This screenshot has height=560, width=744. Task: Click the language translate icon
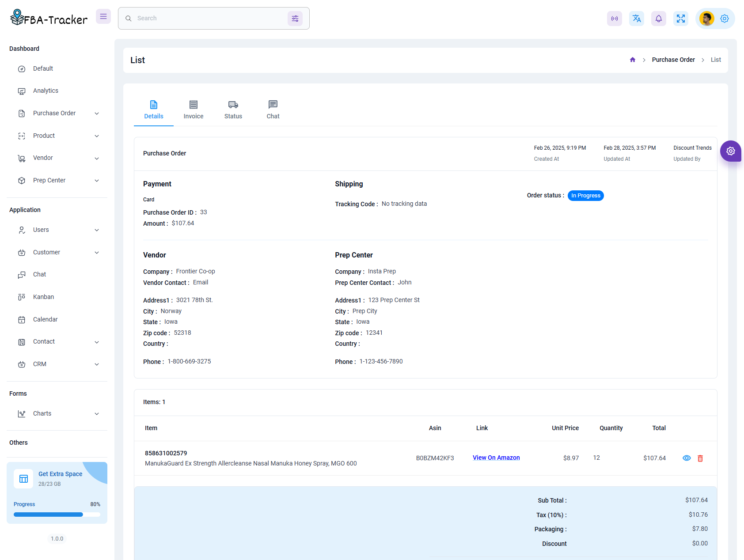pyautogui.click(x=637, y=19)
